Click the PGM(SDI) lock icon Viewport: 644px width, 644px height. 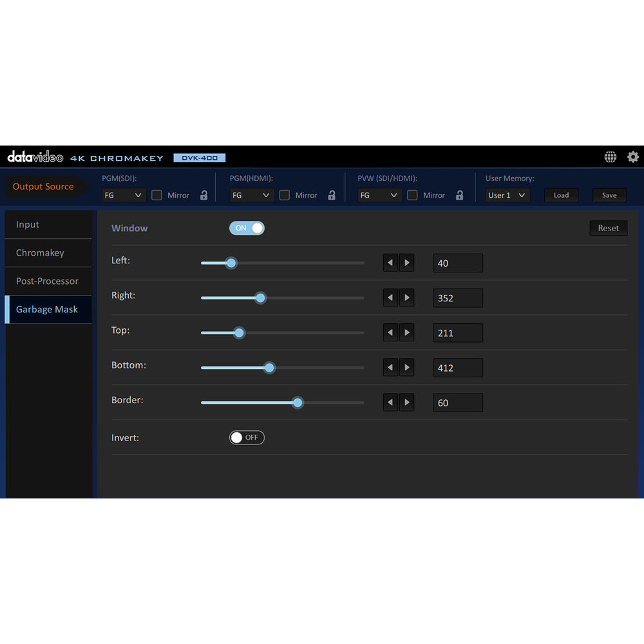pos(204,195)
